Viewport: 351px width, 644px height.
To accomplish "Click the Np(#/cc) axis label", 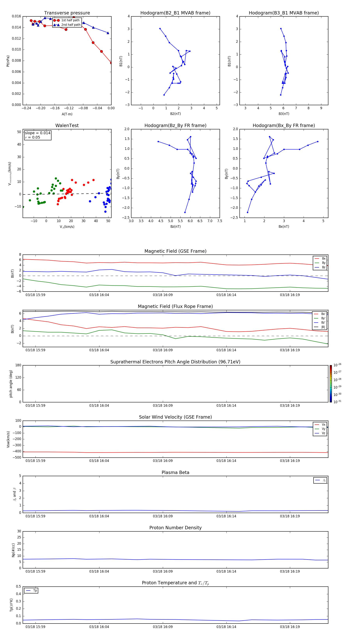I will (13, 550).
